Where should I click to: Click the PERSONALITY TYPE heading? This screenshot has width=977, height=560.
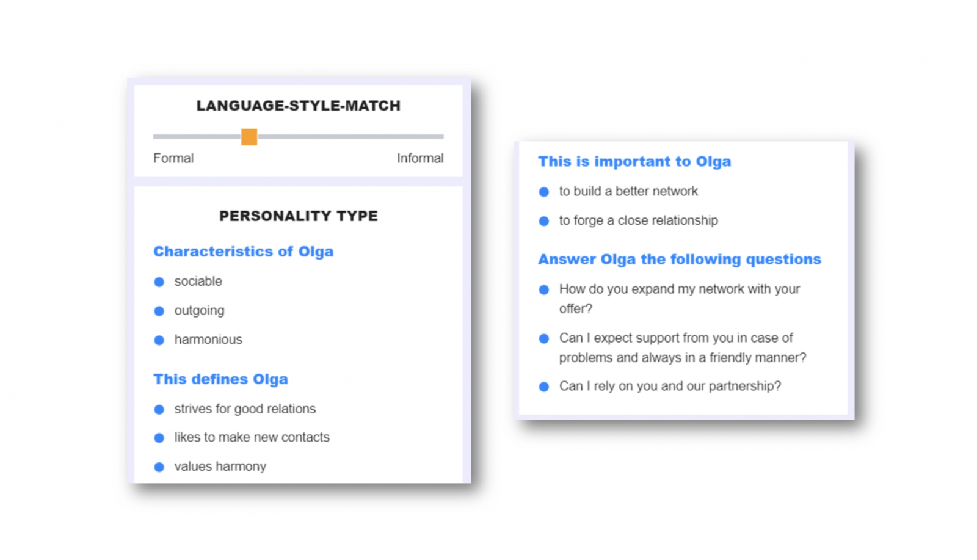298,216
